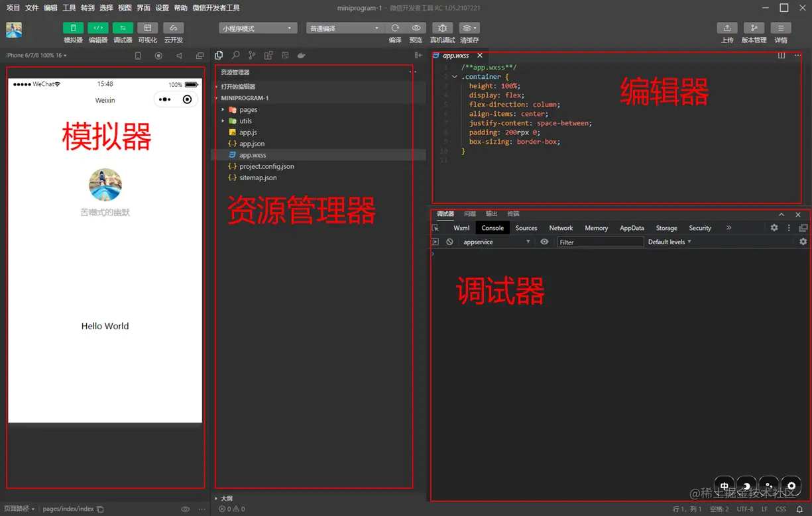Open devtools settings gear beside tabs
The width and height of the screenshot is (812, 516).
[x=774, y=228]
